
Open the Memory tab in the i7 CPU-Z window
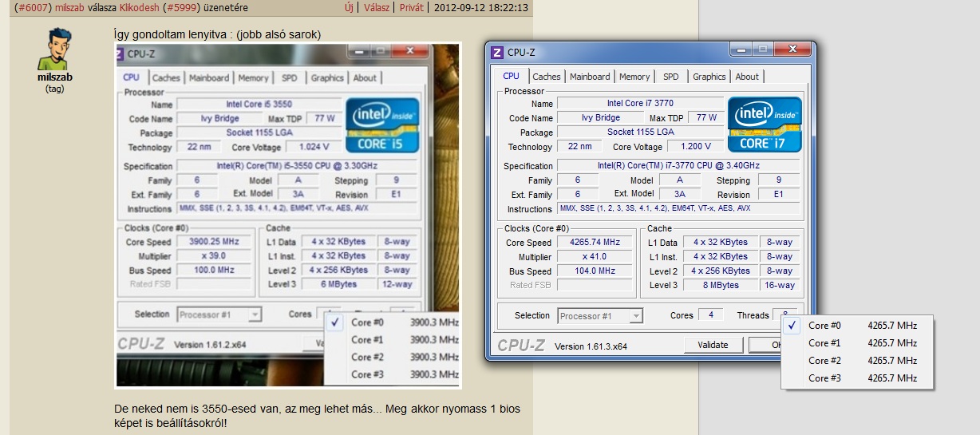tap(634, 77)
